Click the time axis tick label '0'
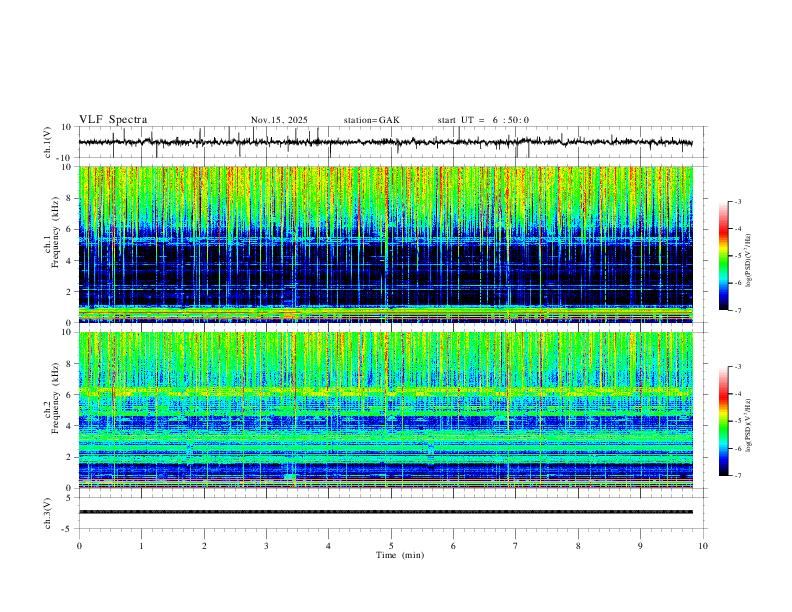The height and width of the screenshot is (612, 792). tap(79, 546)
